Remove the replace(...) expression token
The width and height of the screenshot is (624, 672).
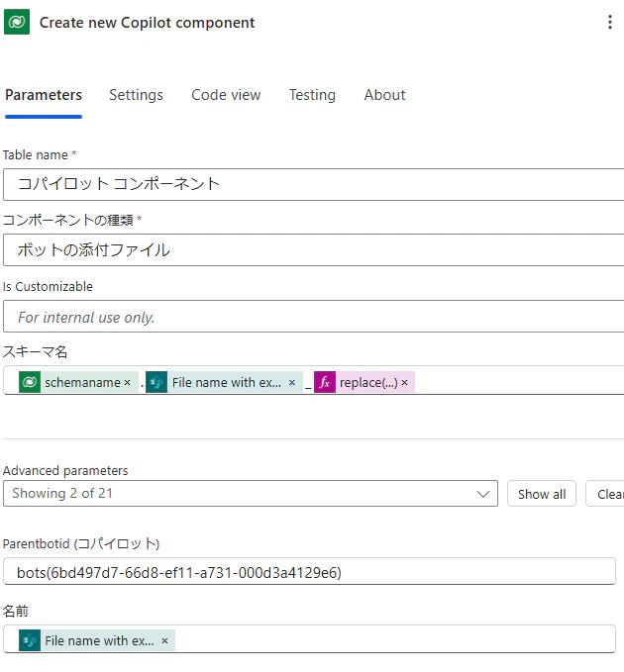tap(404, 382)
